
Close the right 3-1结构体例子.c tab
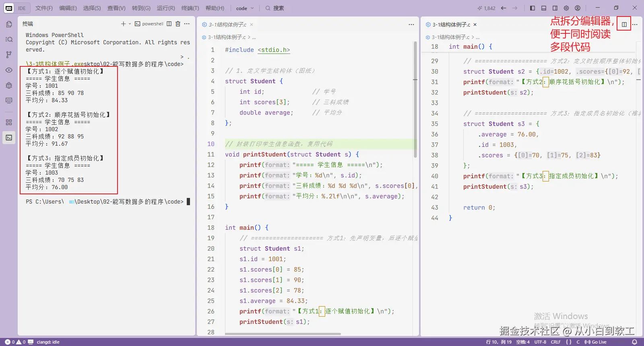click(x=475, y=25)
